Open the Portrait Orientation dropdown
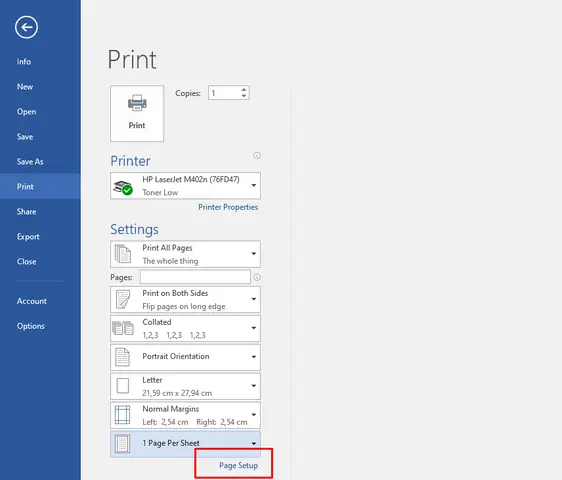Image resolution: width=562 pixels, height=480 pixels. tap(185, 357)
